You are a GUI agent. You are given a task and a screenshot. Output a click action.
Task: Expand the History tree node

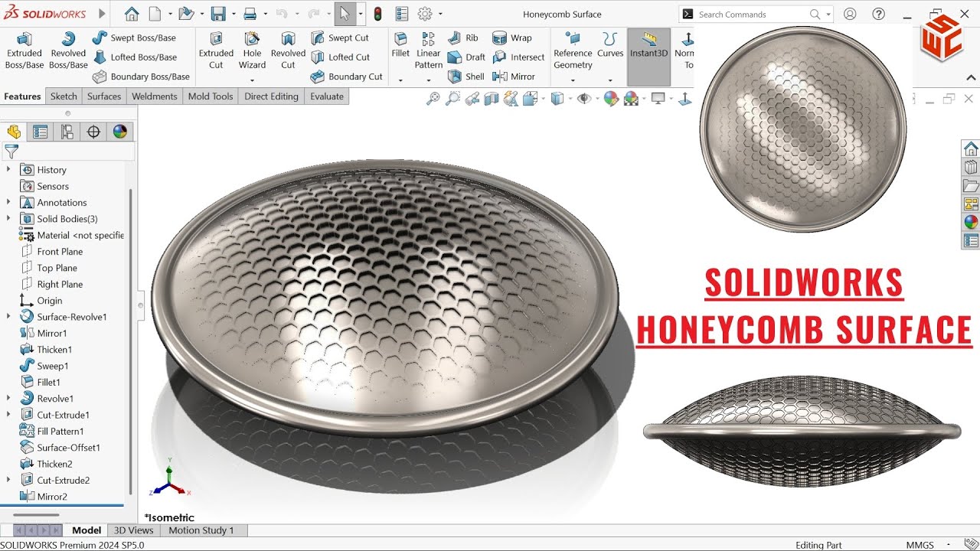8,170
